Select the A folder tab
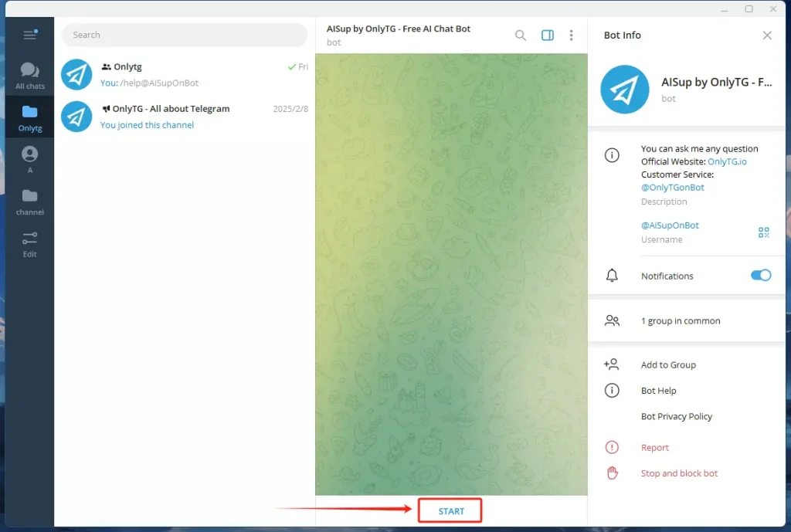The width and height of the screenshot is (791, 532). [29, 159]
